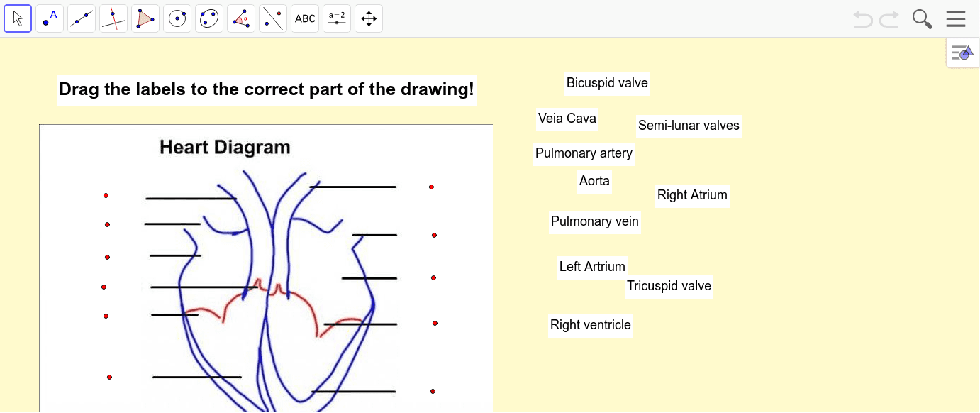Select the Angle measurement tool
This screenshot has height=413, width=980.
241,18
